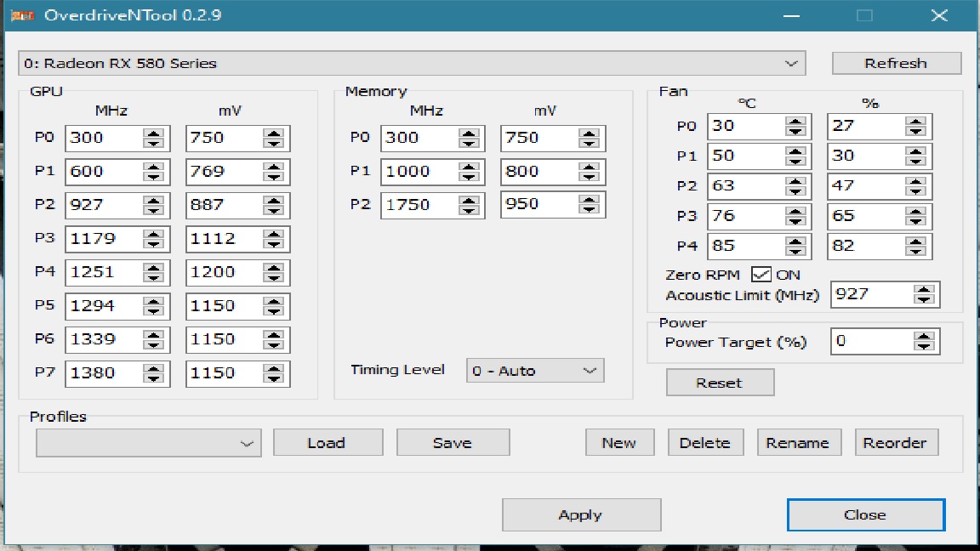Image resolution: width=980 pixels, height=551 pixels.
Task: Click the Reorder profiles button
Action: (897, 443)
